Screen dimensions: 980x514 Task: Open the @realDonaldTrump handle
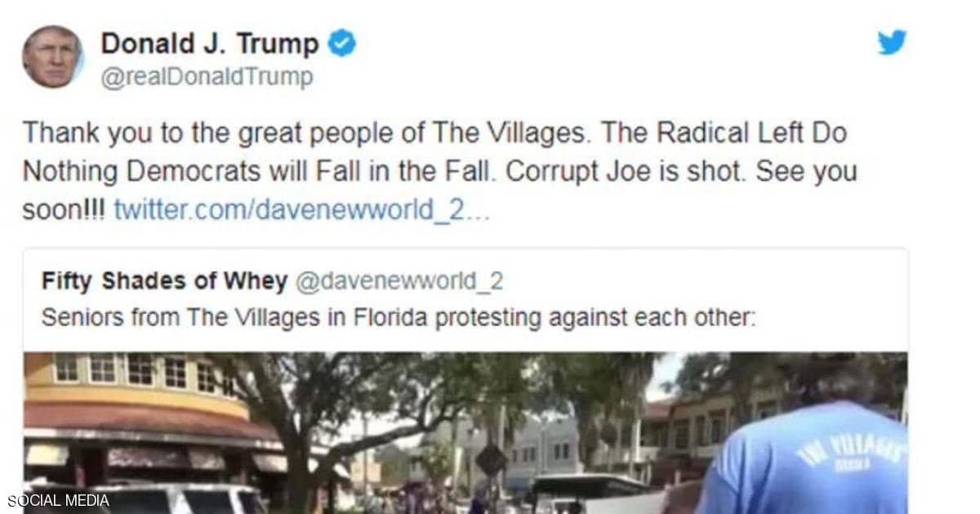(207, 78)
